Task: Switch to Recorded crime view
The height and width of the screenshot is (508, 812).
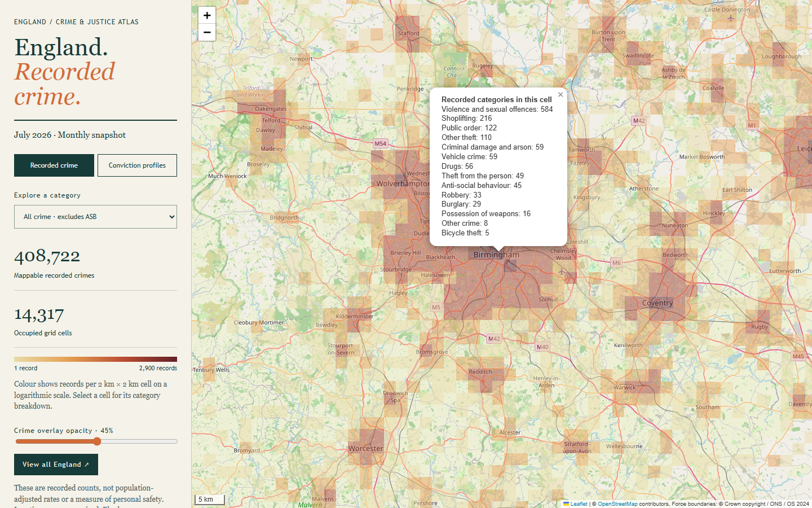Action: click(54, 165)
